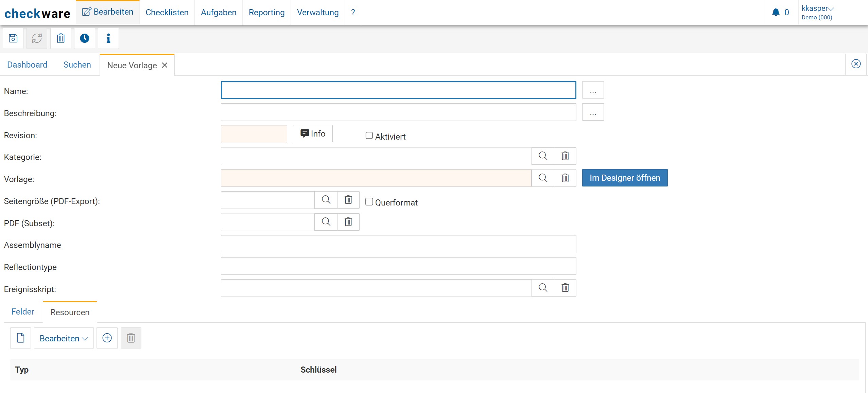Search Kategorie with the magnifier icon
This screenshot has width=868, height=393.
click(543, 156)
